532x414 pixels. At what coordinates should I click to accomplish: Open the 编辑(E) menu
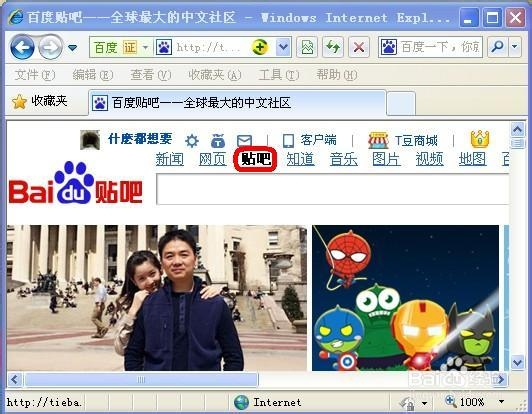point(93,75)
